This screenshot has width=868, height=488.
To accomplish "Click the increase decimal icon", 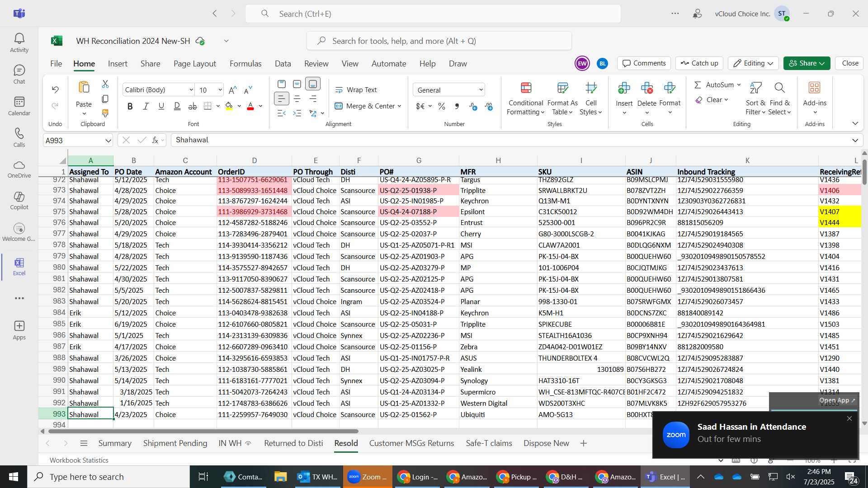I will click(x=473, y=106).
